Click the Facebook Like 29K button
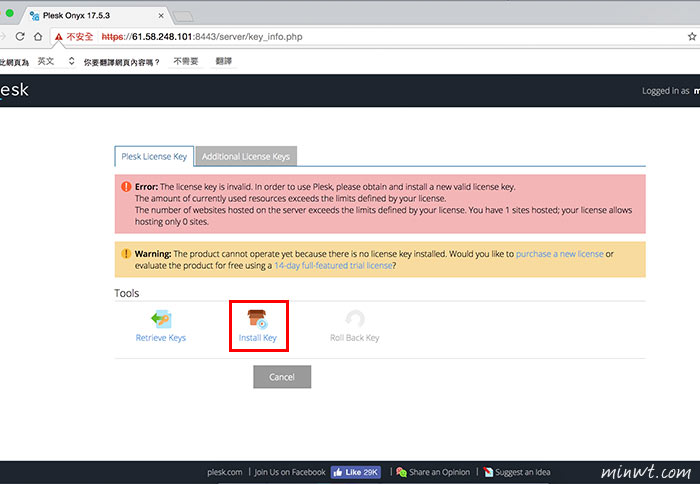The height and width of the screenshot is (484, 700). point(356,472)
